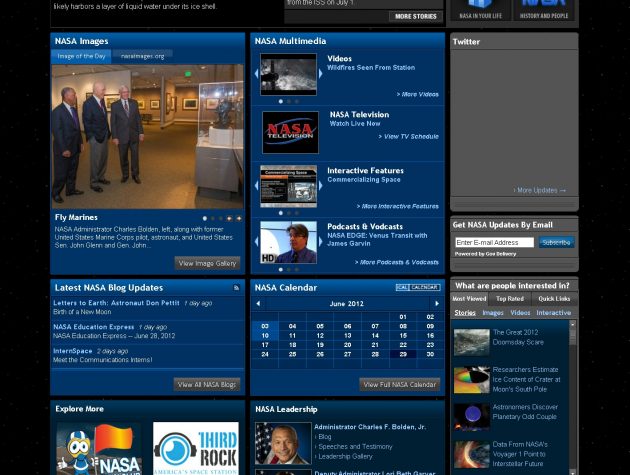The height and width of the screenshot is (475, 630).
Task: Show next Interactive Features item
Action: 320,186
